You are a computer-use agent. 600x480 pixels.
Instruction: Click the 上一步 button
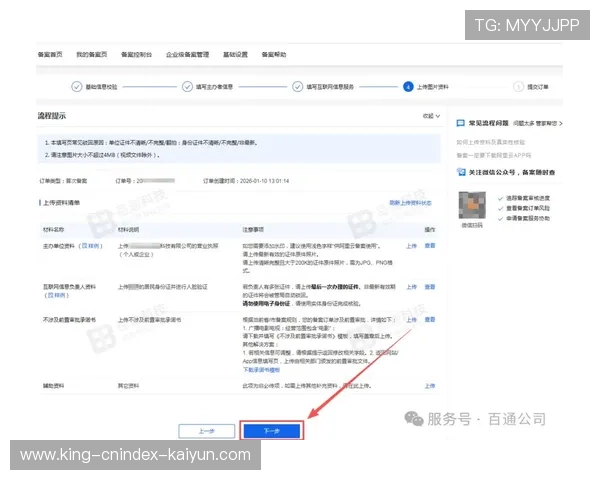click(207, 431)
